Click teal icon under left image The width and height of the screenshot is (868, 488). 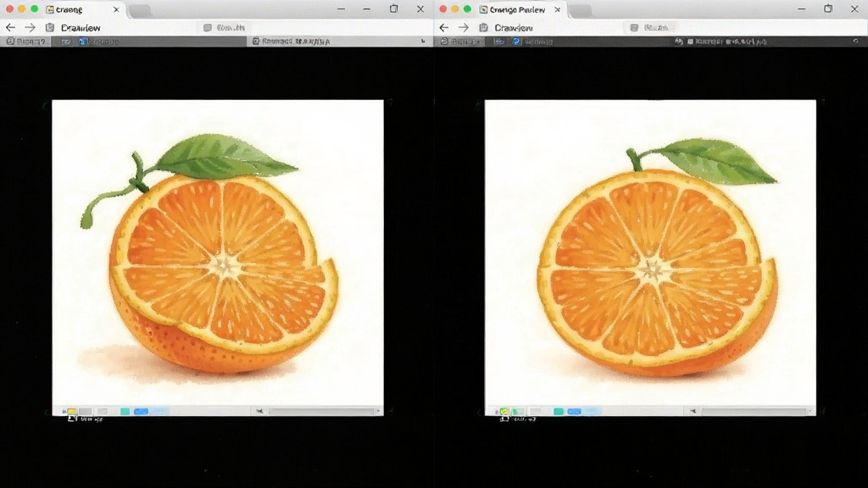coord(125,411)
